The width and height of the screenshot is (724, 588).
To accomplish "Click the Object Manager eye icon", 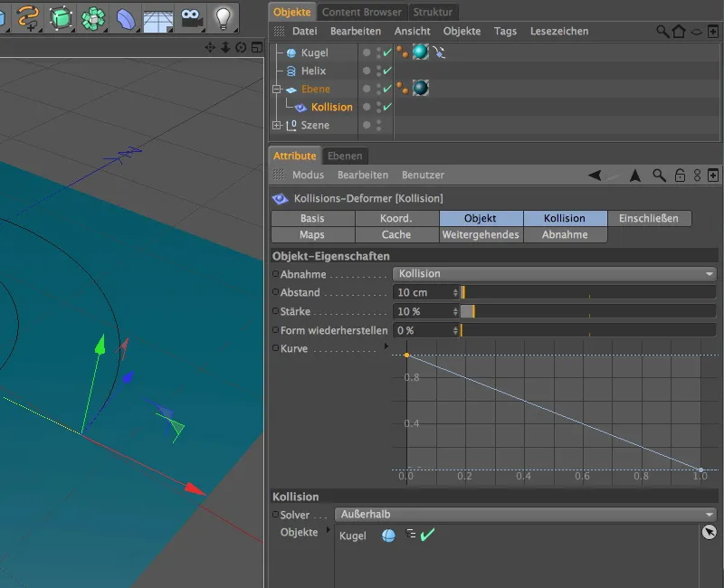I will click(x=696, y=32).
